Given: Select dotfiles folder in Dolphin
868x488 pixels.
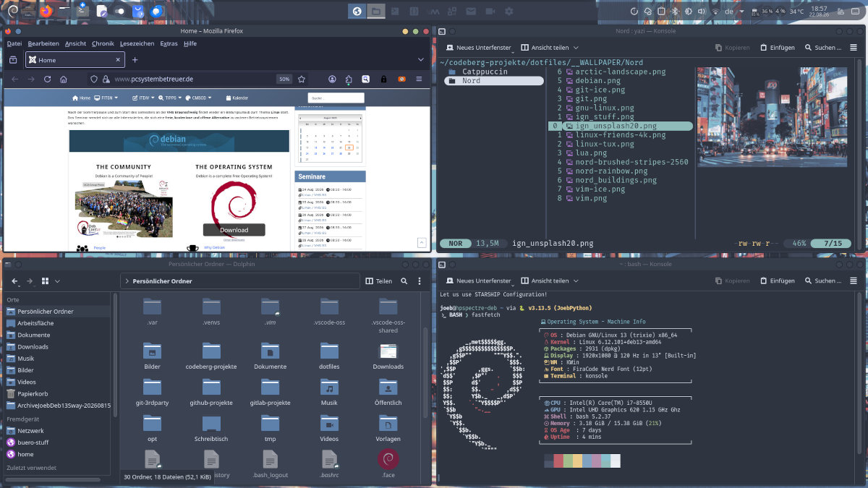Looking at the screenshot, I should pos(329,355).
